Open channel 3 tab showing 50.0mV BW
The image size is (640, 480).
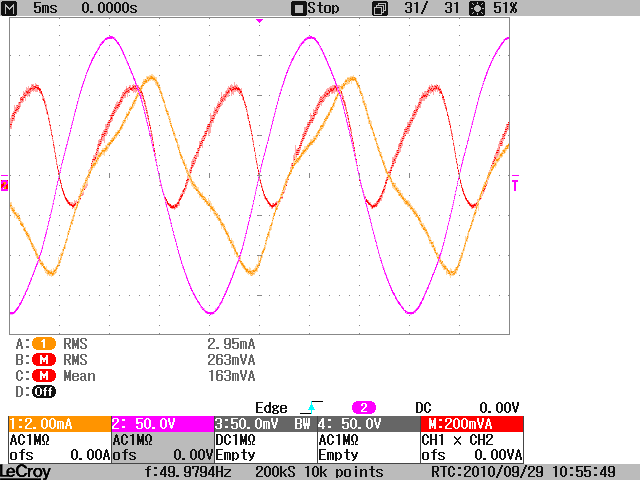point(265,424)
